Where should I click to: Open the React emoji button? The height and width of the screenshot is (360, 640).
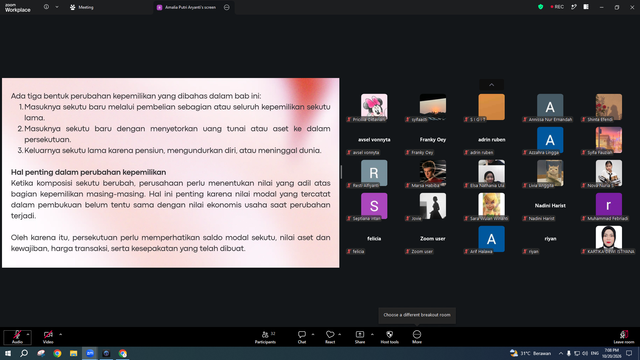330,337
